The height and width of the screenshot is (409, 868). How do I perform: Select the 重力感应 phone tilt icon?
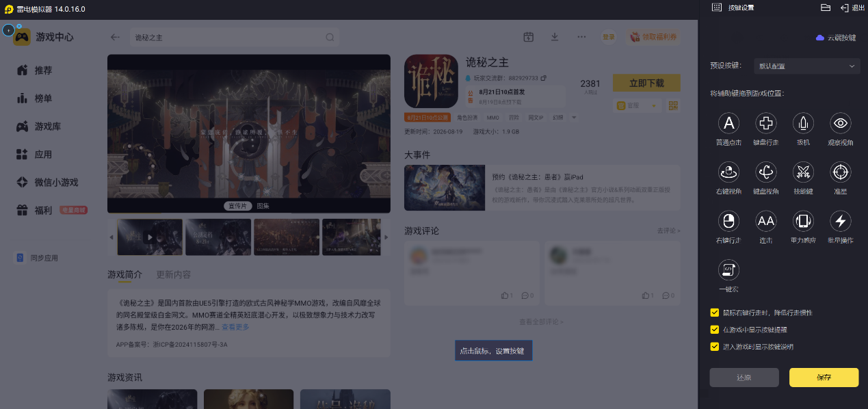[x=803, y=221]
